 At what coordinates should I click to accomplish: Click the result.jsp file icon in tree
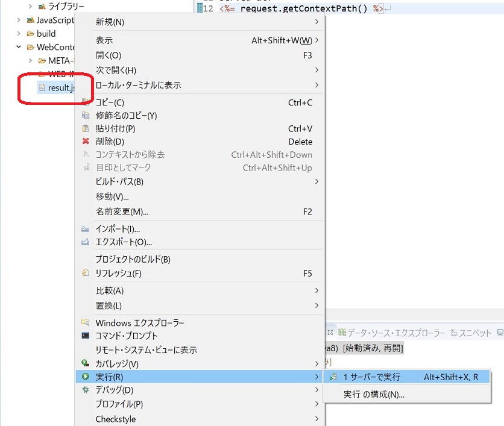coord(42,87)
